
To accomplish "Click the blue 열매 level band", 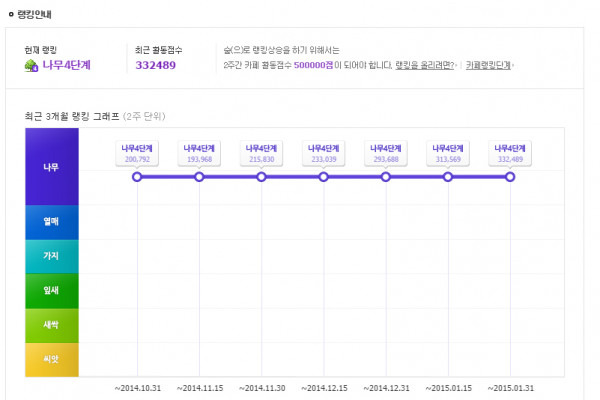I will pyautogui.click(x=52, y=222).
